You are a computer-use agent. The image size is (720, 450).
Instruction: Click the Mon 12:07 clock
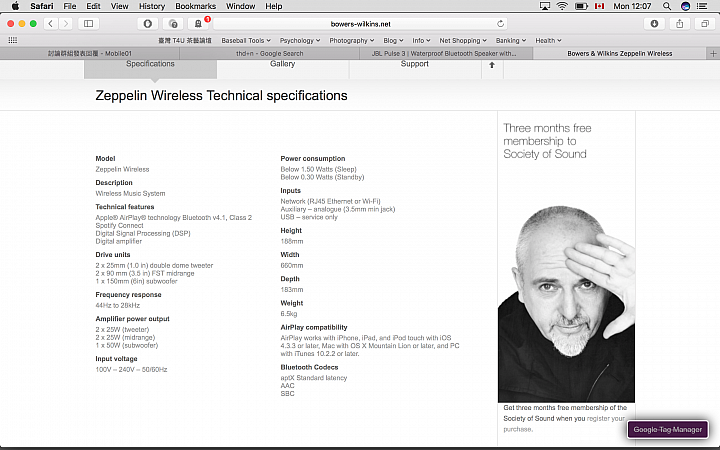coord(632,6)
